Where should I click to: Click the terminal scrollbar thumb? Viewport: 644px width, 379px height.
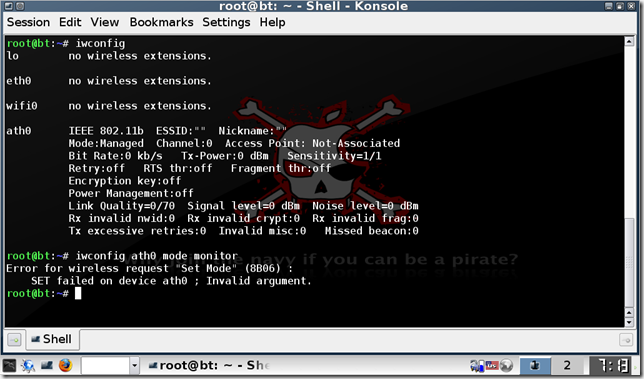pyautogui.click(x=629, y=263)
